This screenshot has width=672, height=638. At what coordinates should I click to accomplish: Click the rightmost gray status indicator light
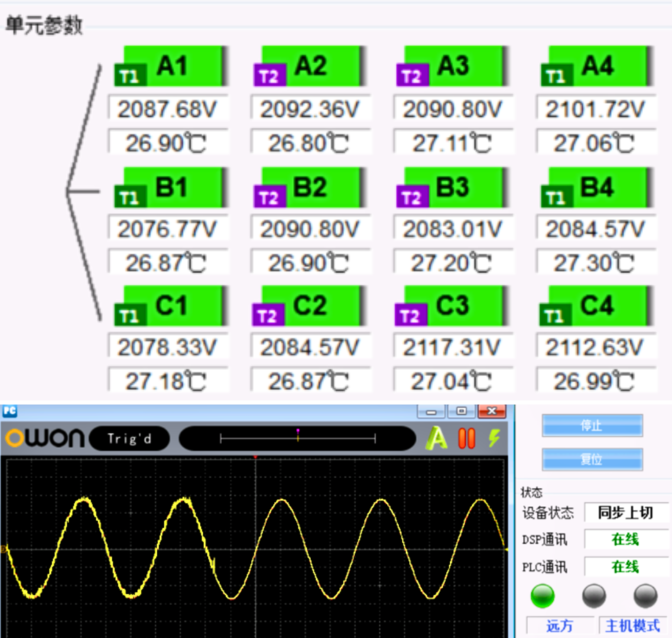point(645,595)
